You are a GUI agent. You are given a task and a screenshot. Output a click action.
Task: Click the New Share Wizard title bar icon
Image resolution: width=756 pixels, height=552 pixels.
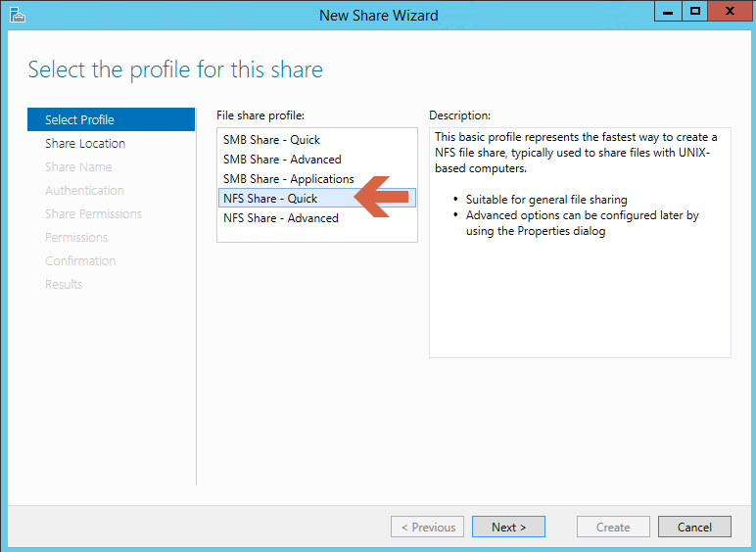coord(18,15)
